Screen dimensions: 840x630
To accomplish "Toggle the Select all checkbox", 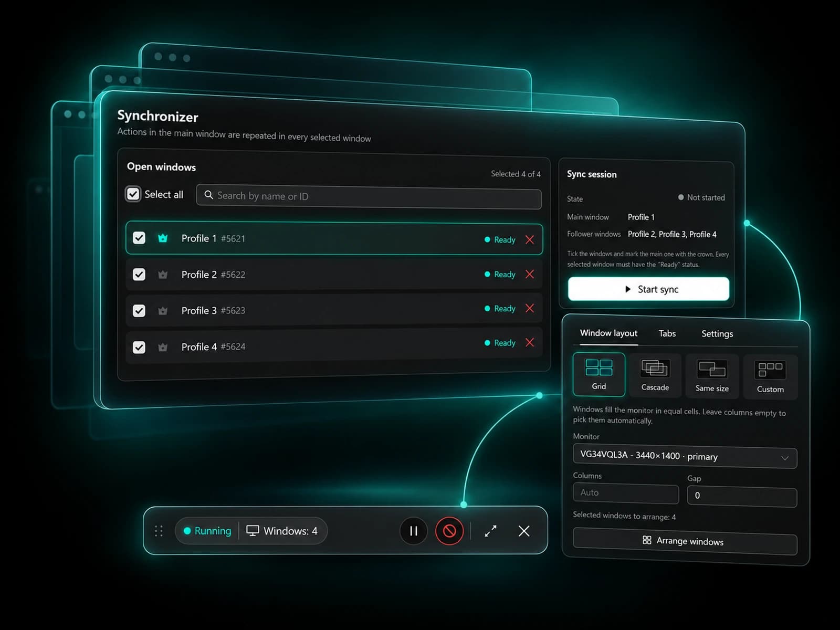I will pyautogui.click(x=133, y=194).
